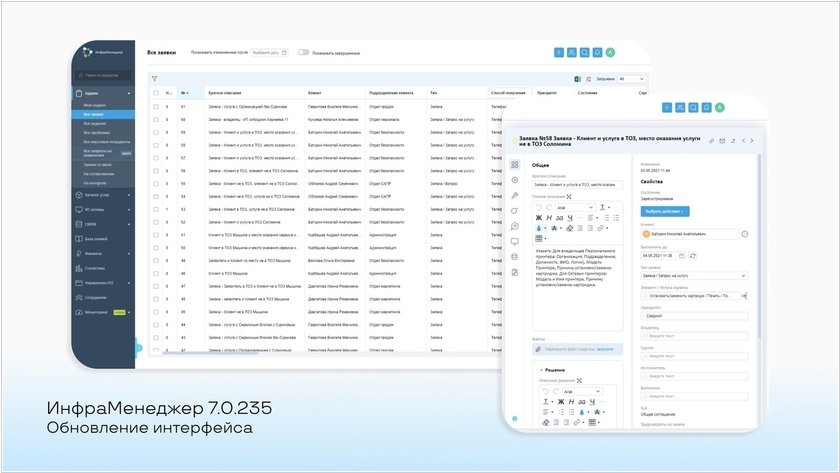Open База знаний in the sidebar
840x473 pixels.
coord(96,239)
